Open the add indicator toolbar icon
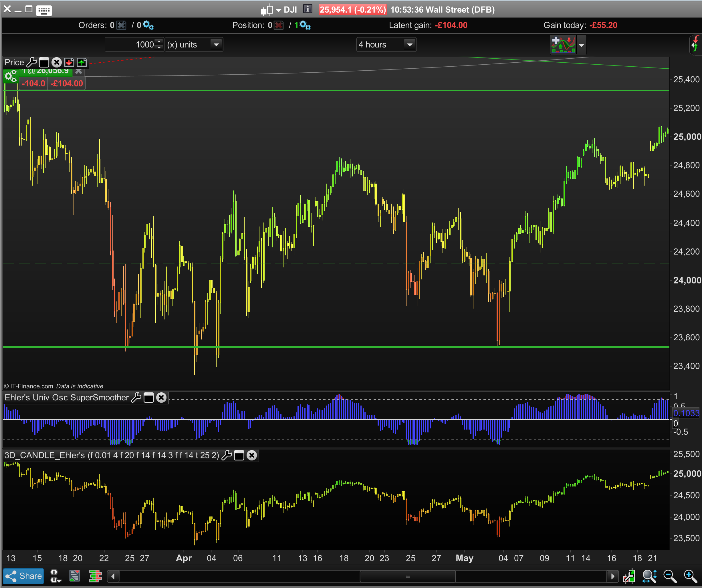The height and width of the screenshot is (588, 702). 563,44
